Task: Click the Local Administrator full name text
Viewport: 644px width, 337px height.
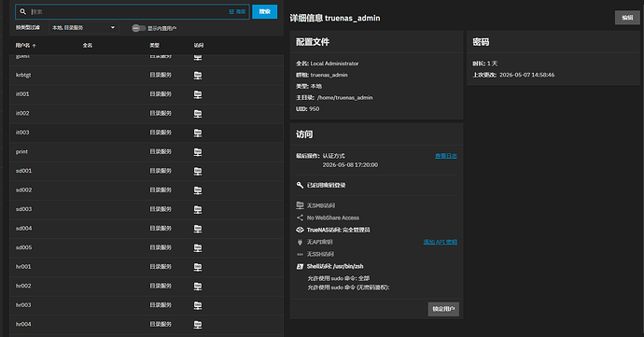Action: pos(334,63)
